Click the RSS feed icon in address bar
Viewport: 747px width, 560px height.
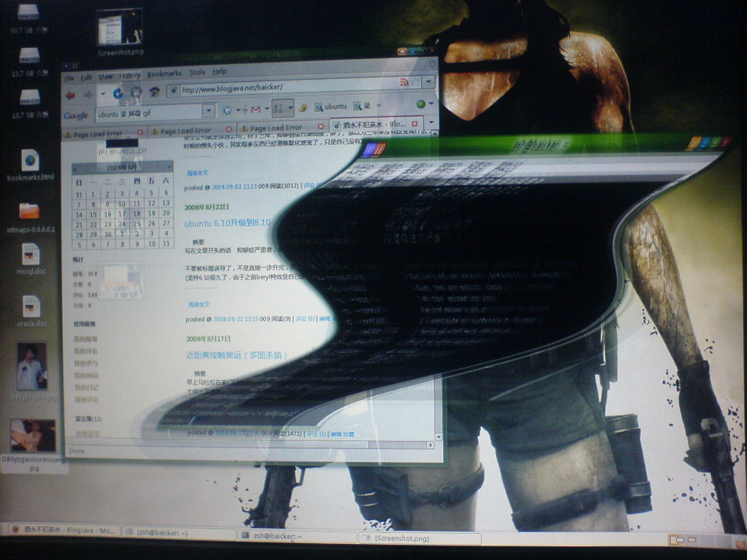coord(404,82)
